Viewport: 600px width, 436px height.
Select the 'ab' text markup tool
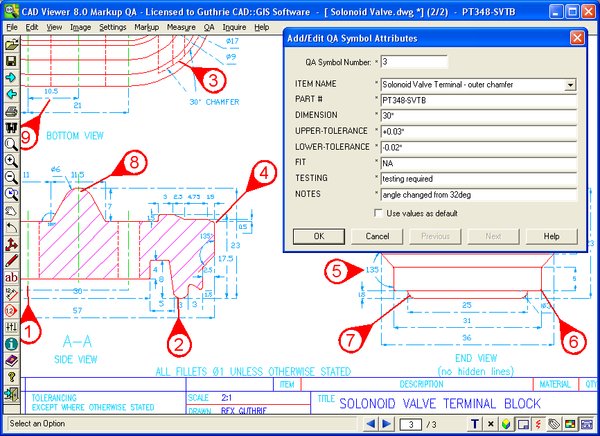10,276
